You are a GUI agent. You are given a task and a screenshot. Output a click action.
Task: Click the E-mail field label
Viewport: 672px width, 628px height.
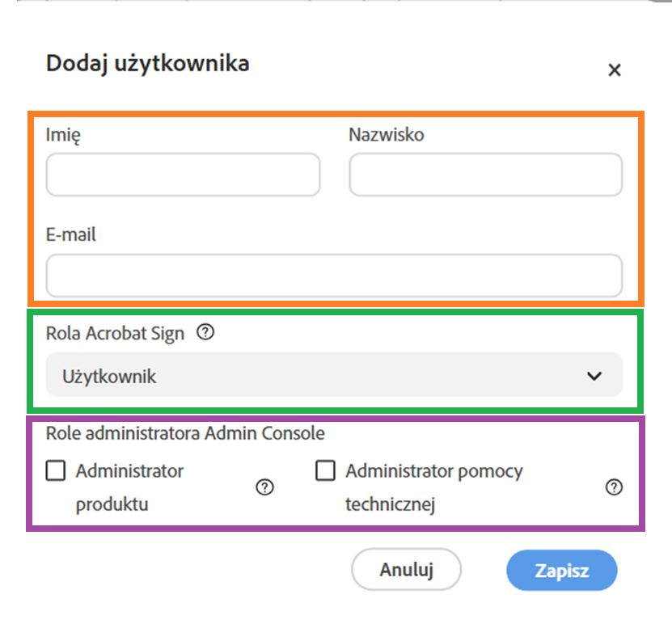pos(71,235)
